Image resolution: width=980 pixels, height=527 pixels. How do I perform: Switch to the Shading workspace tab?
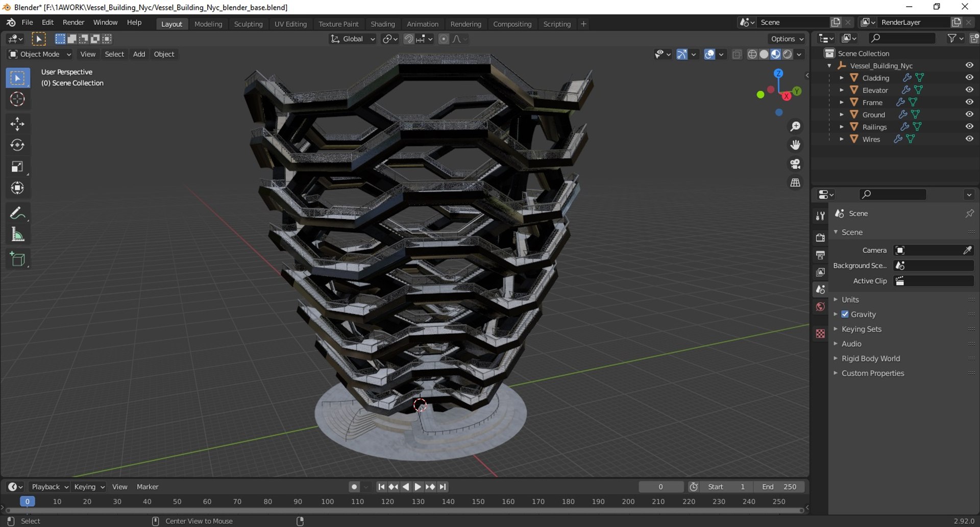(x=383, y=24)
